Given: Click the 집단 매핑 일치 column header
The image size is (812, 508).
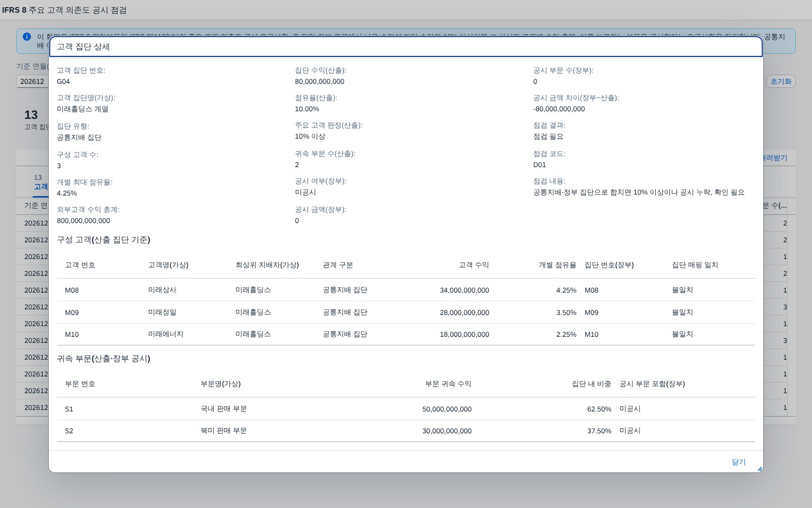Looking at the screenshot, I should pos(695,265).
